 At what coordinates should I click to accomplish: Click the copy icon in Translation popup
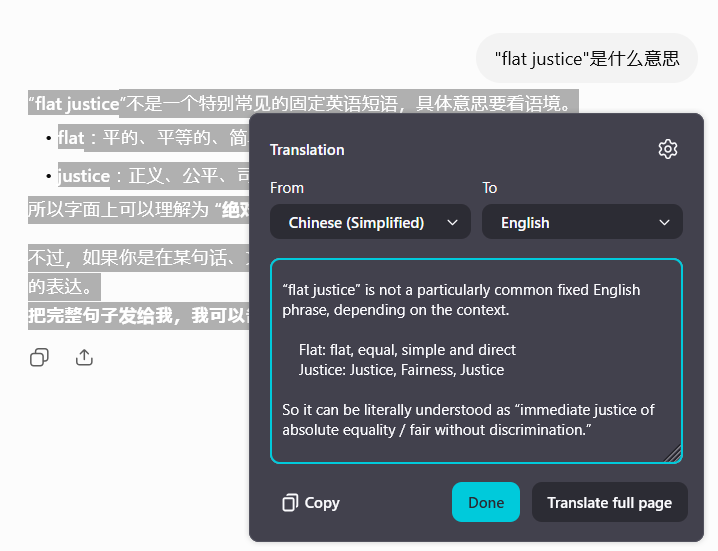[290, 502]
